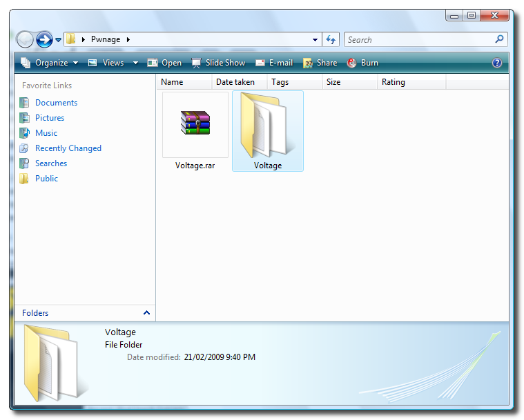Open Recently Changed favorite link
This screenshot has width=524, height=420.
tap(68, 148)
